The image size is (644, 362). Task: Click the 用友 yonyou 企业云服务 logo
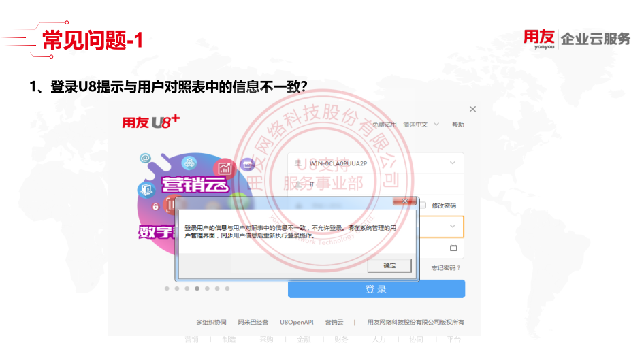point(577,39)
